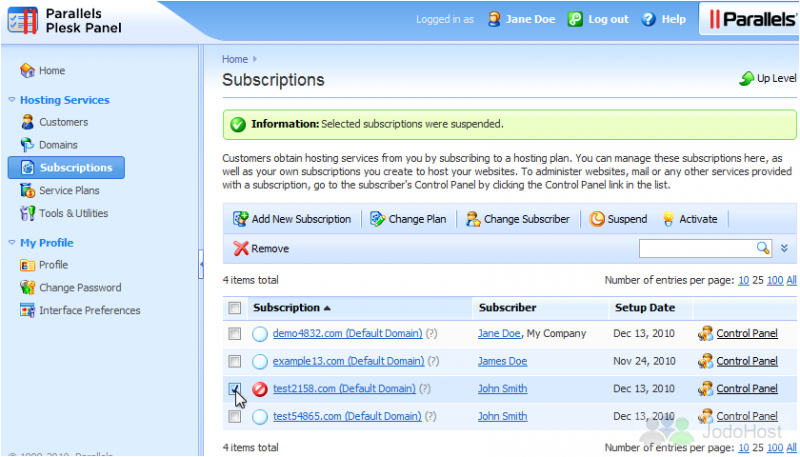The width and height of the screenshot is (800, 457).
Task: Click the Suspend icon in toolbar
Action: (x=597, y=219)
